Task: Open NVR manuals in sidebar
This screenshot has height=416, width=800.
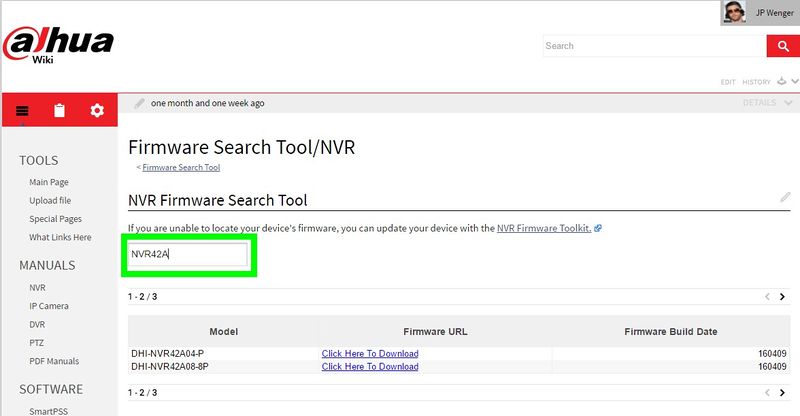Action: (x=37, y=288)
